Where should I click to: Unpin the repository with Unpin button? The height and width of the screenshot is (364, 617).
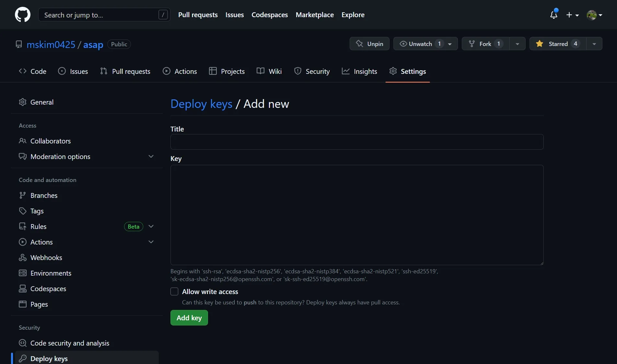(369, 44)
